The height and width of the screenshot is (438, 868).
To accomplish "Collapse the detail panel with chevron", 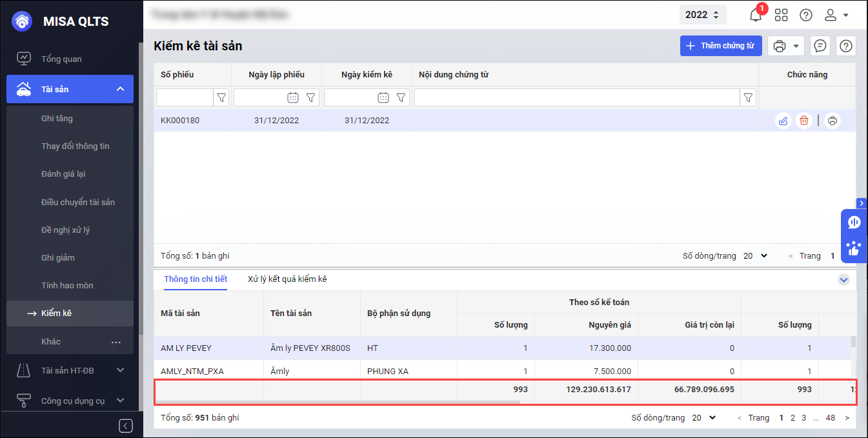I will tap(843, 280).
